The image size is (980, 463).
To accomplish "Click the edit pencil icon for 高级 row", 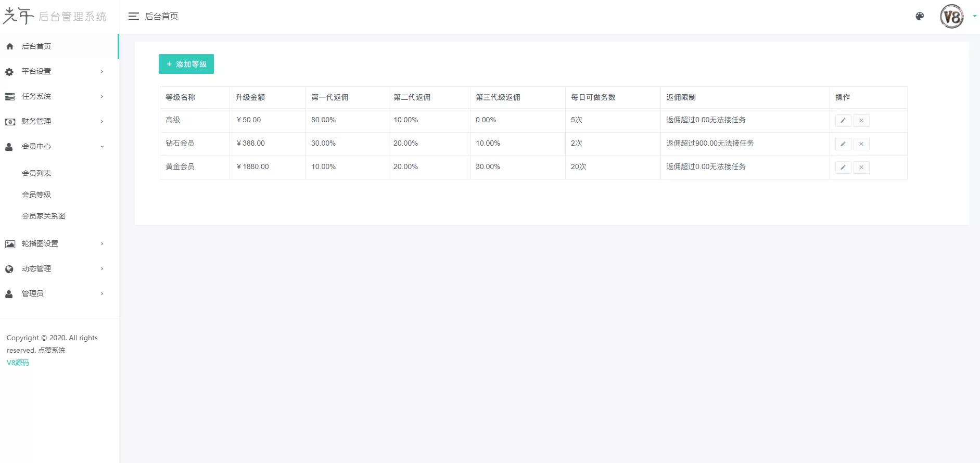I will (x=843, y=121).
